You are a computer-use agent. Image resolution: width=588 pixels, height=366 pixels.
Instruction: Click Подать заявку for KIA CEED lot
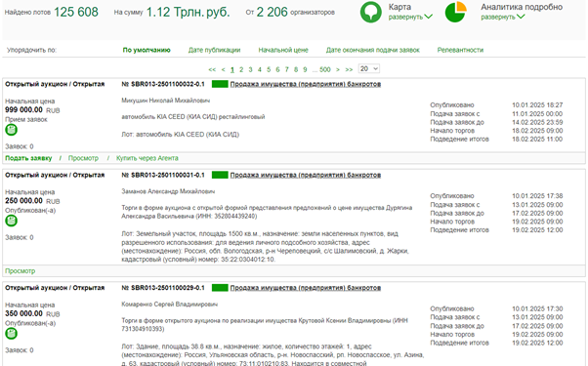pyautogui.click(x=28, y=158)
